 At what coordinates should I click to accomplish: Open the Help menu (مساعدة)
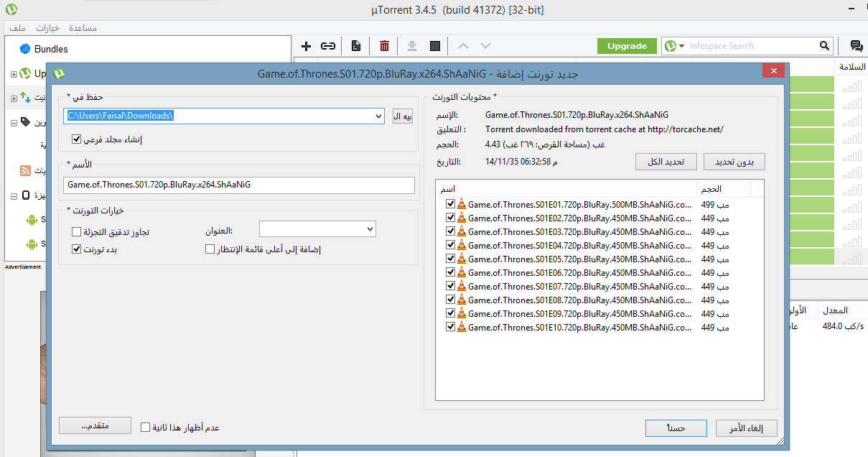pyautogui.click(x=83, y=27)
